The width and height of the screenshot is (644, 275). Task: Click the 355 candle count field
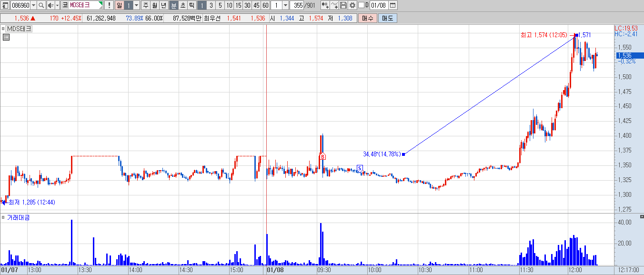[298, 5]
